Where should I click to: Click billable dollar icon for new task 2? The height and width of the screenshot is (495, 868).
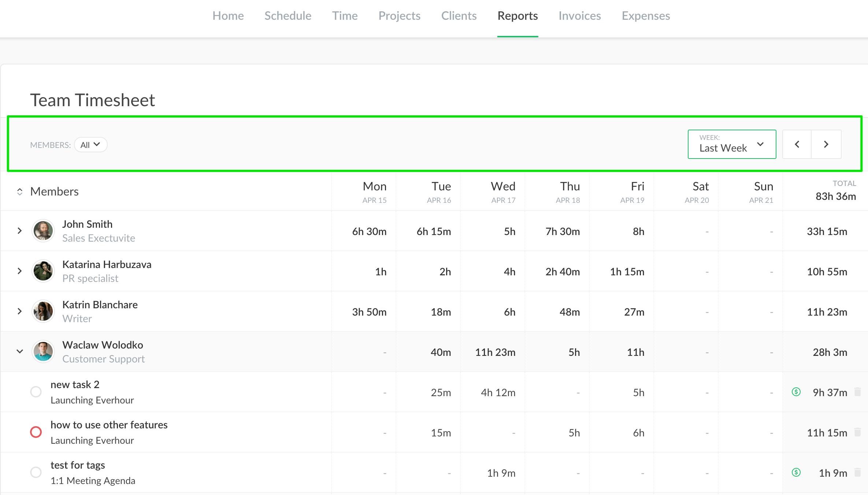(x=796, y=392)
